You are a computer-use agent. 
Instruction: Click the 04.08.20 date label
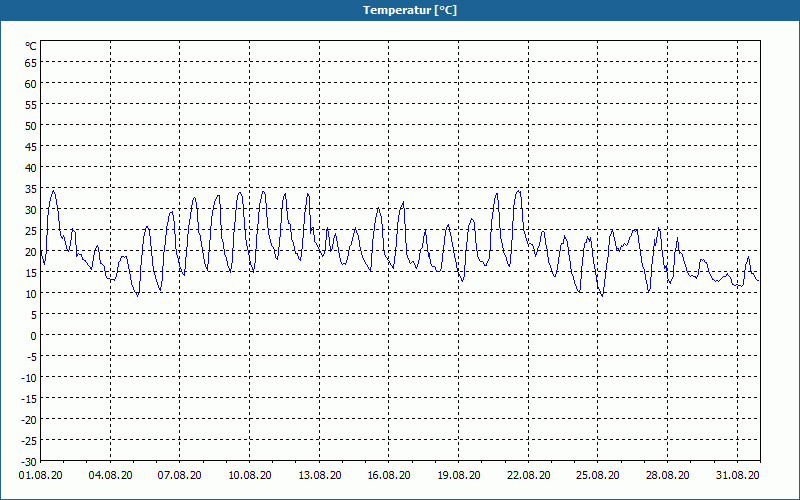click(110, 475)
